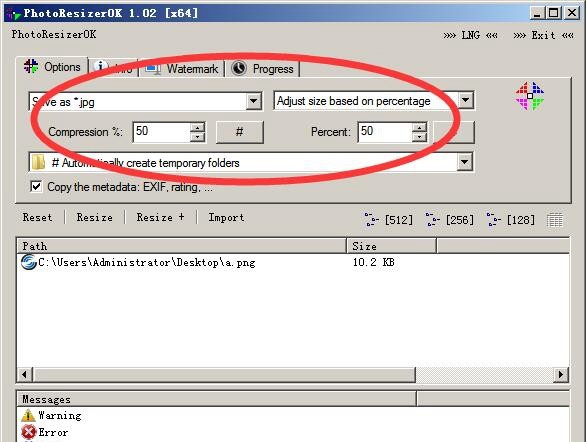
Task: Click the Error message icon
Action: 28,432
